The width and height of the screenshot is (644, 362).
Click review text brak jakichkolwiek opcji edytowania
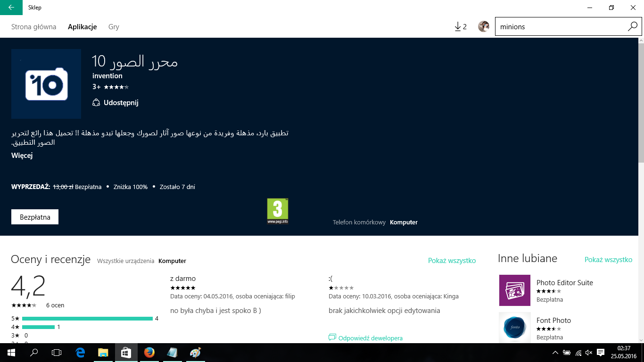click(384, 311)
